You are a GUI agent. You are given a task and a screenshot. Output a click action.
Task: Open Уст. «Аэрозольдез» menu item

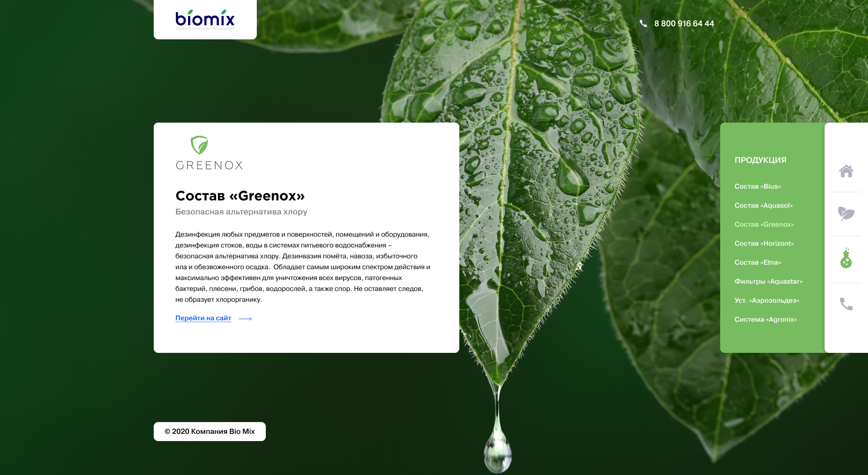click(x=767, y=300)
